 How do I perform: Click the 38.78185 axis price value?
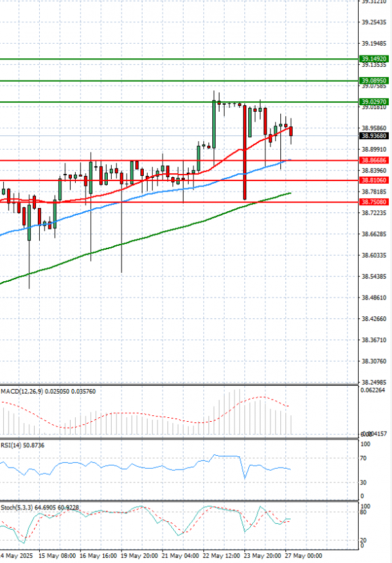(x=374, y=192)
